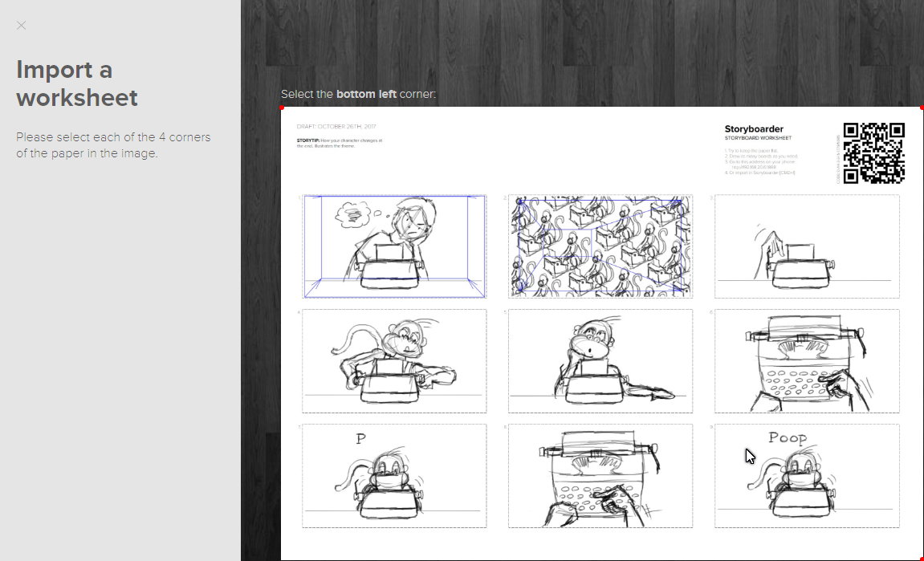Select the hand typing panel in board 8
924x561 pixels.
coord(600,475)
